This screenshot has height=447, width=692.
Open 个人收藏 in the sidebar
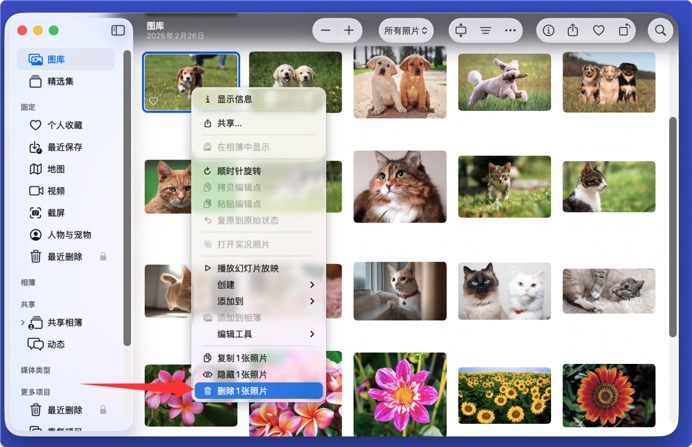(x=66, y=125)
